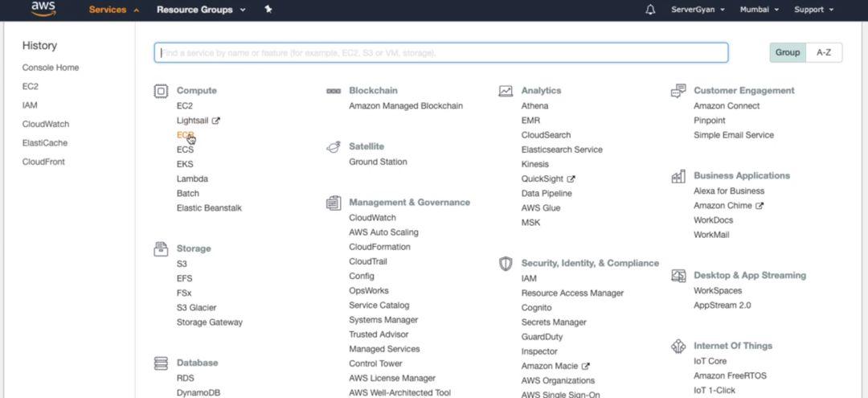This screenshot has width=868, height=398.
Task: Open the ECS service
Action: (x=185, y=150)
